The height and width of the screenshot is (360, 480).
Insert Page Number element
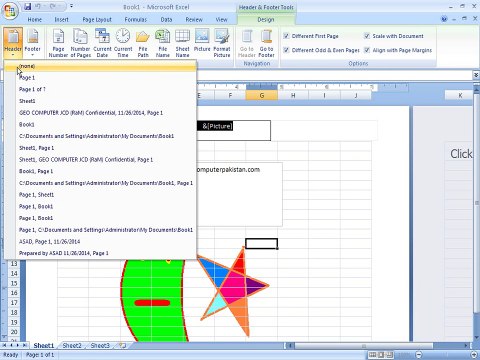(58, 43)
